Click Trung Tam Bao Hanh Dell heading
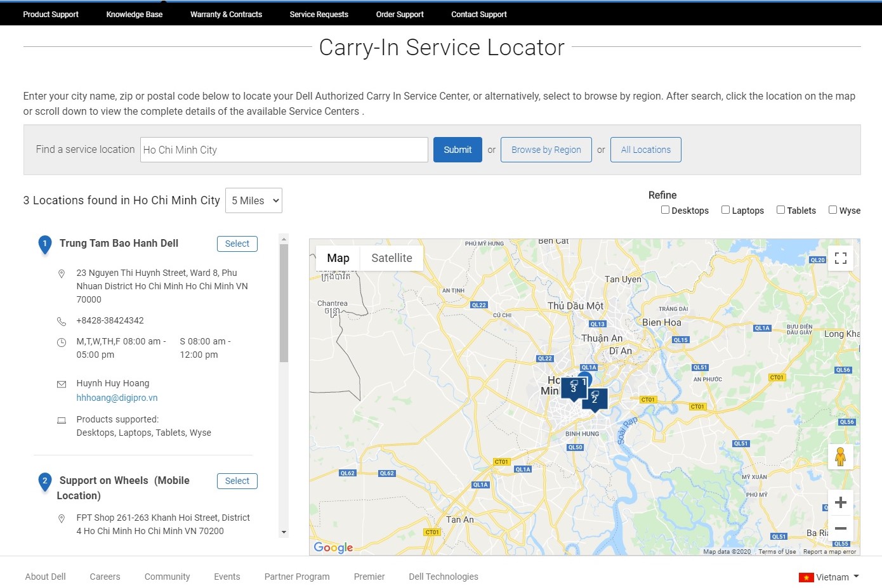Image resolution: width=882 pixels, height=588 pixels. tap(119, 243)
